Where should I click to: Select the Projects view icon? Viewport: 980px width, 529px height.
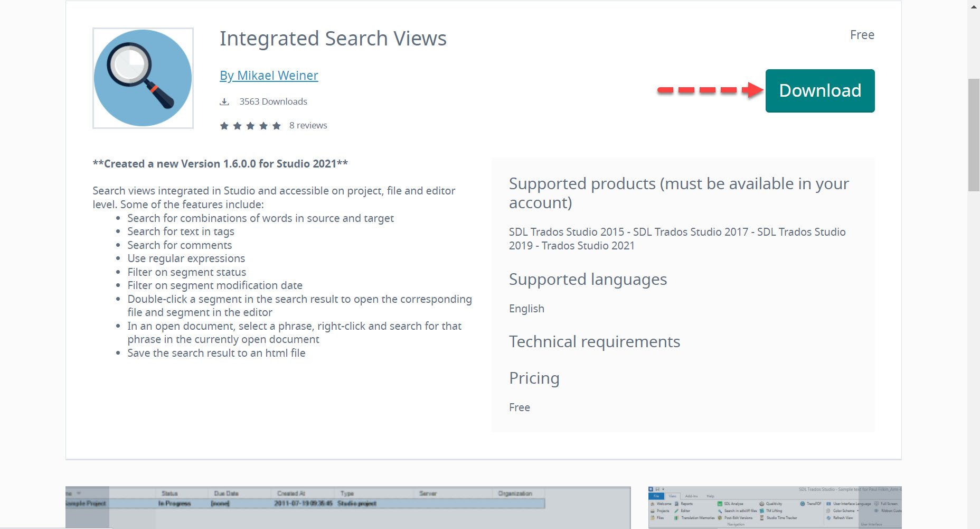point(653,511)
